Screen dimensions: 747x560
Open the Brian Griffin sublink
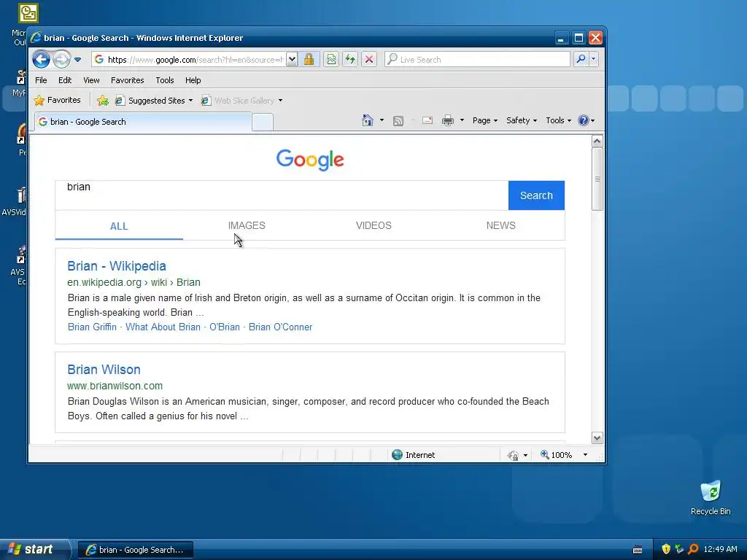(x=92, y=327)
